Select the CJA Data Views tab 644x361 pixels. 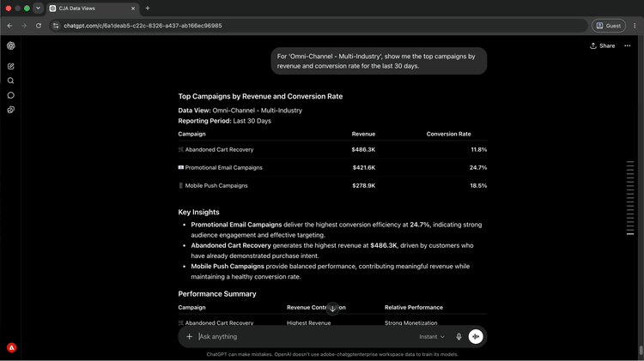(x=91, y=9)
